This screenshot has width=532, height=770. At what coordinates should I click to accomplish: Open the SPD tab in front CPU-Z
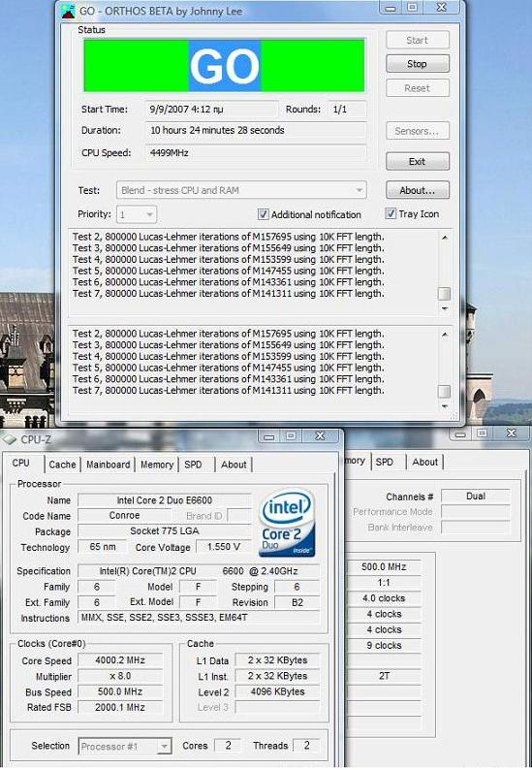pyautogui.click(x=193, y=465)
